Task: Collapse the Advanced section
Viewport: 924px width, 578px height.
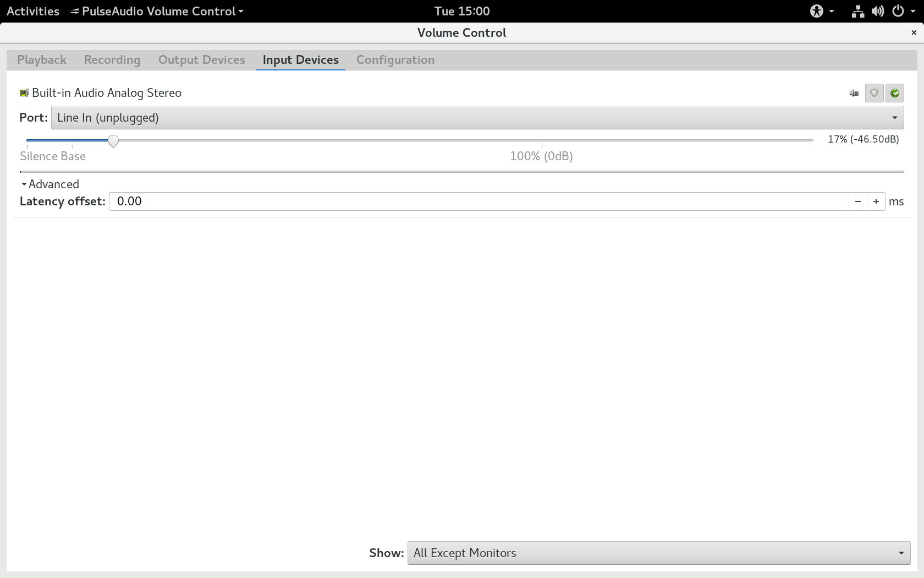Action: coord(50,184)
